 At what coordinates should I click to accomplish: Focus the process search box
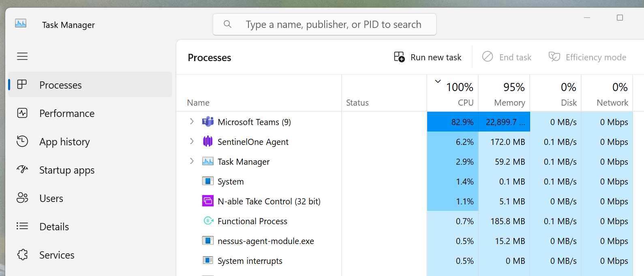click(325, 24)
